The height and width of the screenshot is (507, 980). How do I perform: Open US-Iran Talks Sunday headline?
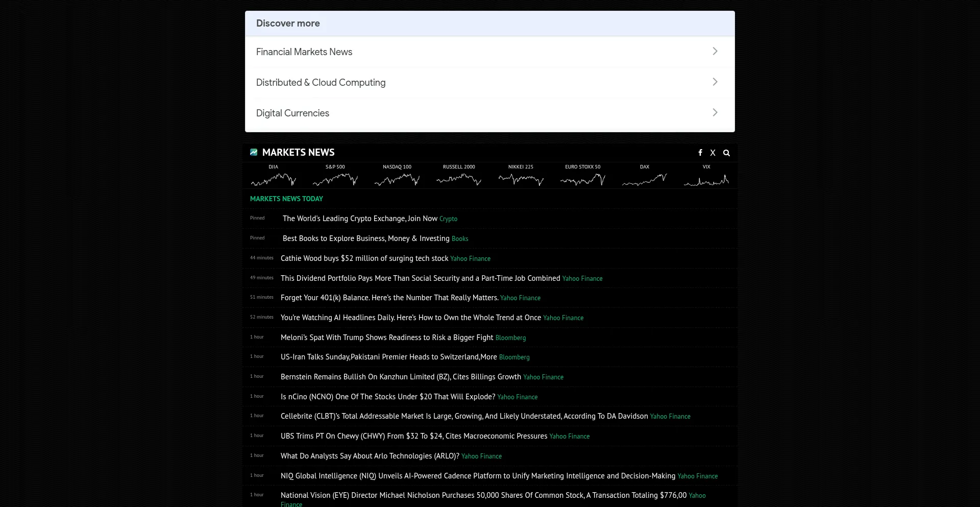389,357
